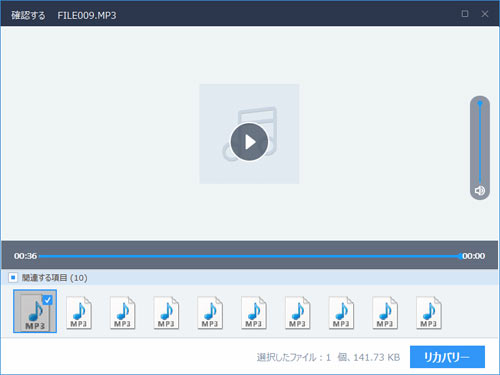500x375 pixels.
Task: Select the tenth MP3 file icon
Action: tap(429, 313)
